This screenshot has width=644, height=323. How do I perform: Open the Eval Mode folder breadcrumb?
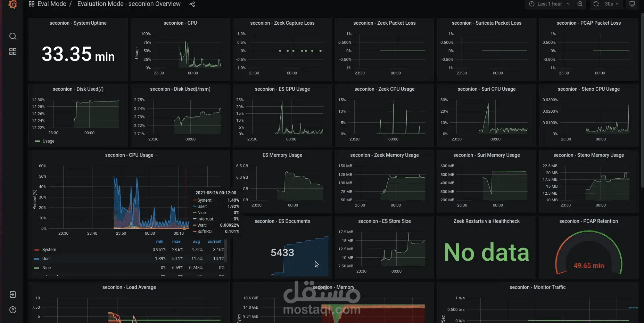pos(52,4)
